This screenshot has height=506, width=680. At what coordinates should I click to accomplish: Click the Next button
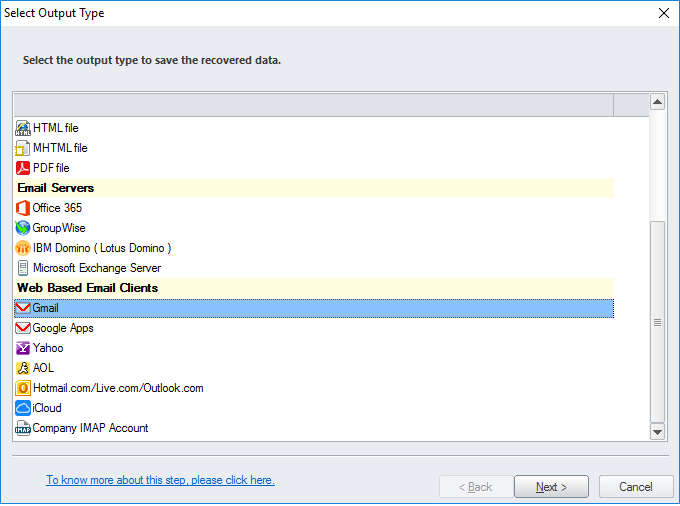click(x=551, y=487)
